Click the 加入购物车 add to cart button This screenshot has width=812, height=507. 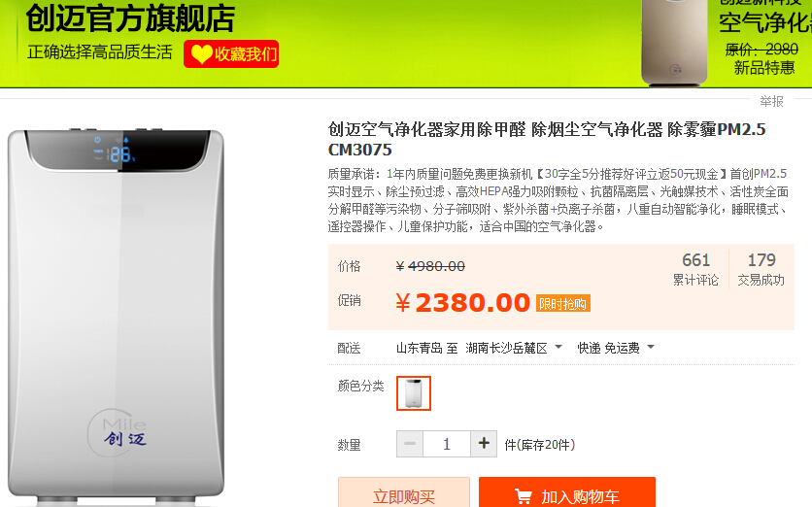point(567,492)
